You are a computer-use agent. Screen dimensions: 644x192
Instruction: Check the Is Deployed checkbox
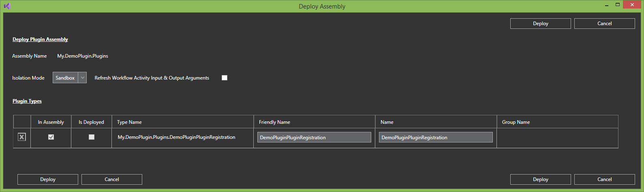click(x=92, y=137)
